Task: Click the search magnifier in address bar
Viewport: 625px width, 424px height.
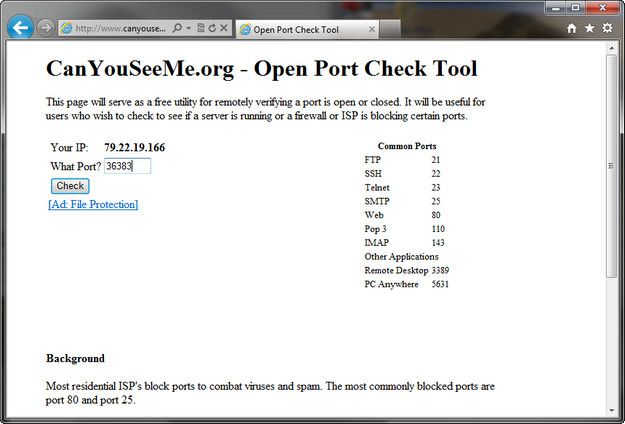Action: (x=177, y=28)
